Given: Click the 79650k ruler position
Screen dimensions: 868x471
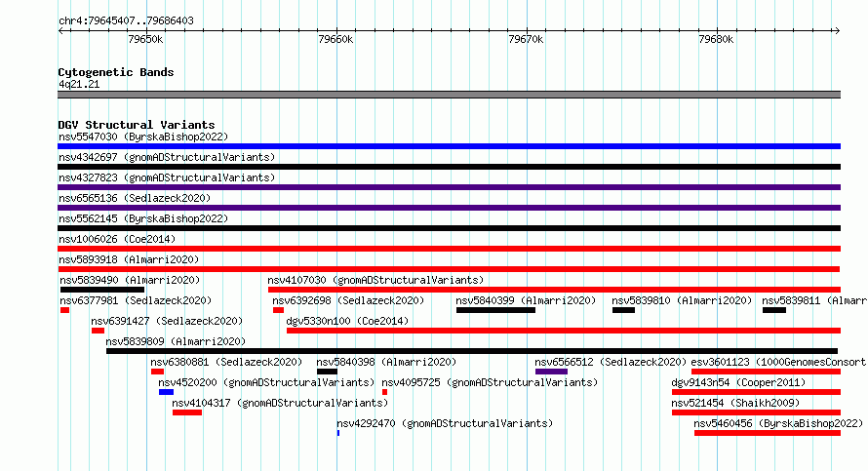Looking at the screenshot, I should tap(145, 39).
